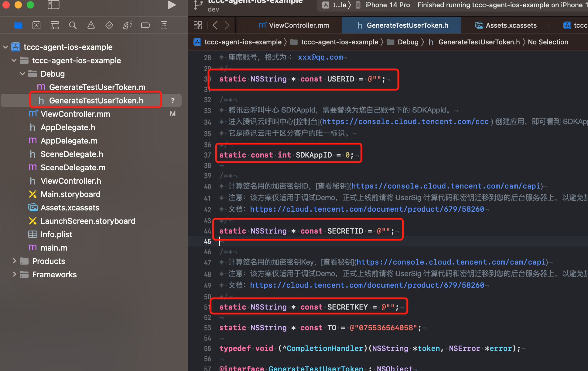Switch to the ViewController.mm tab

(293, 26)
